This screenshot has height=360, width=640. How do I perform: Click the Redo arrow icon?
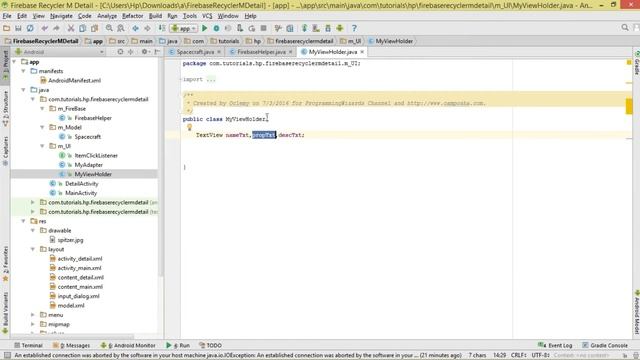point(56,28)
